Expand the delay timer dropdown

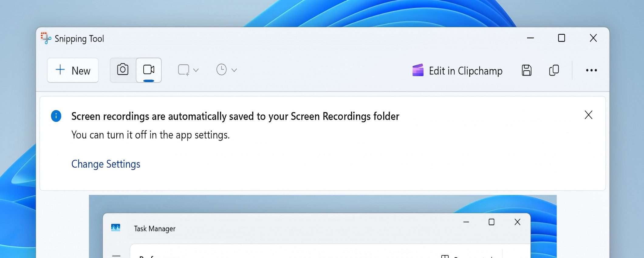226,70
